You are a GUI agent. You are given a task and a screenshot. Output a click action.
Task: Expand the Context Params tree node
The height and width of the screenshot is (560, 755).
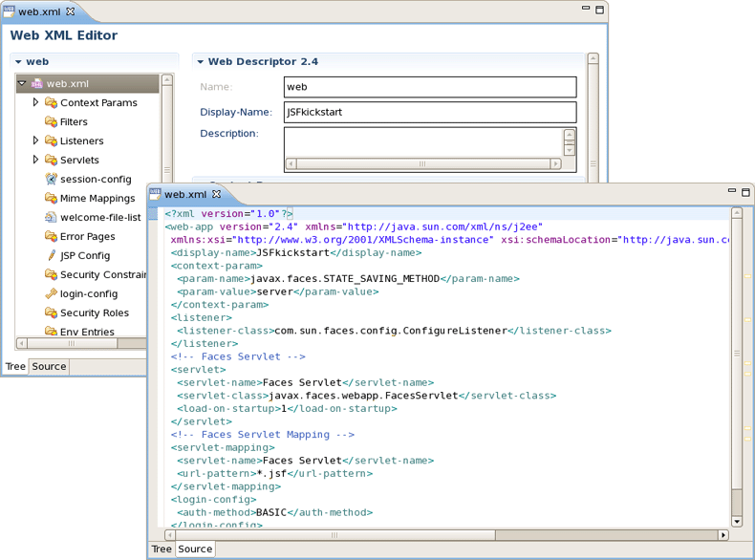36,102
